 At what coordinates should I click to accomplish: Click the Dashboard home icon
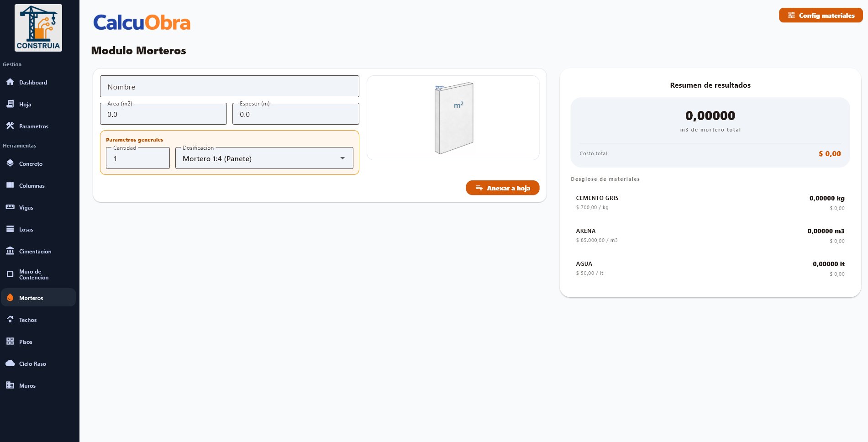(x=10, y=82)
